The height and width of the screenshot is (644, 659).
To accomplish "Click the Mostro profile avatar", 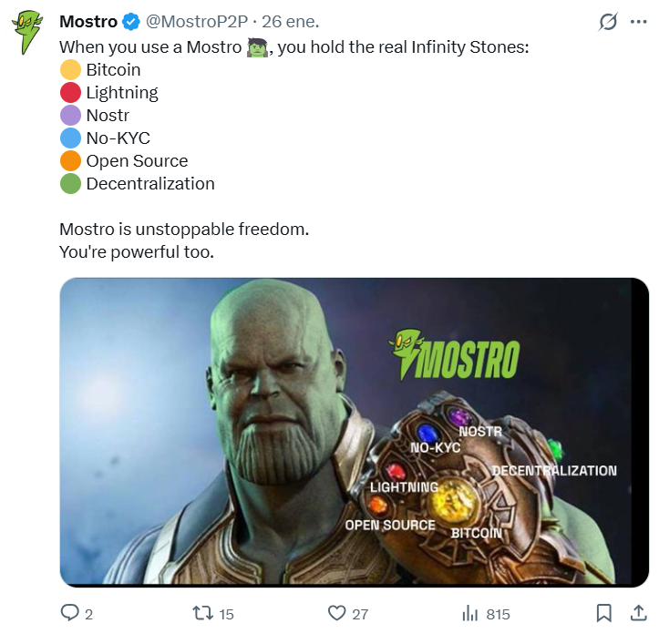I will [29, 33].
